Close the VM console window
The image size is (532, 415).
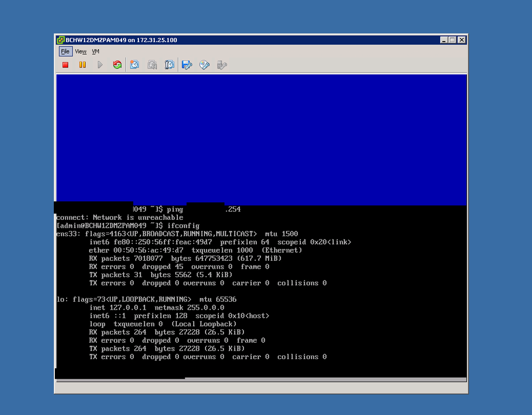tap(462, 40)
